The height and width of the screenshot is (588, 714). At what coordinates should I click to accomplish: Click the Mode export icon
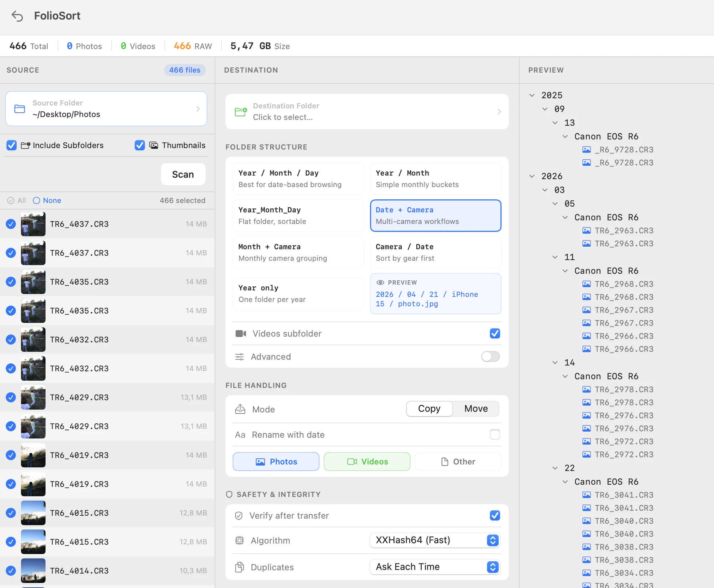coord(240,409)
